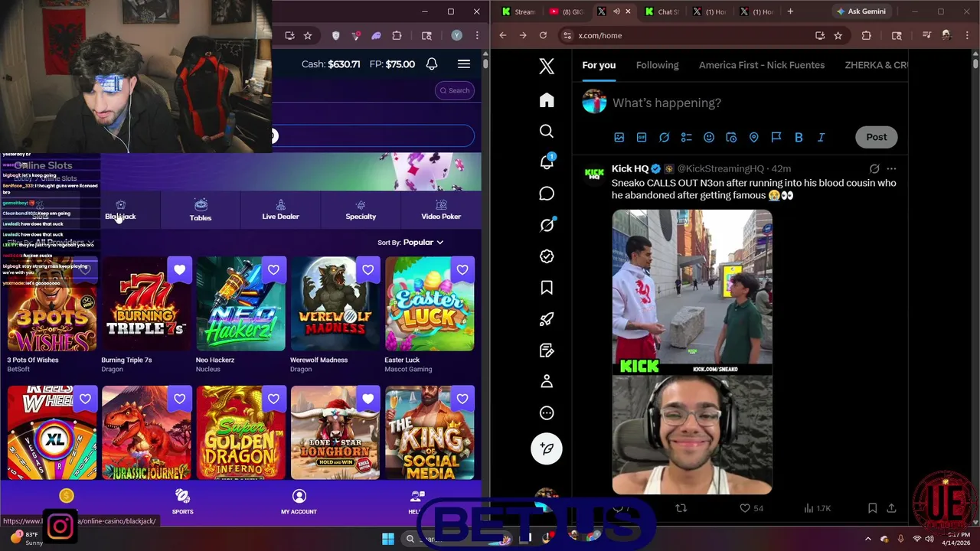Favorite Easter Luck heart

click(x=462, y=269)
